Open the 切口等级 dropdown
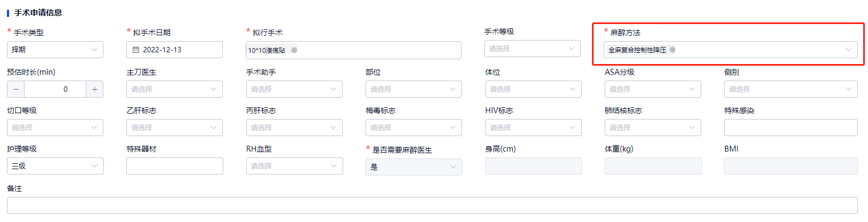 click(55, 128)
